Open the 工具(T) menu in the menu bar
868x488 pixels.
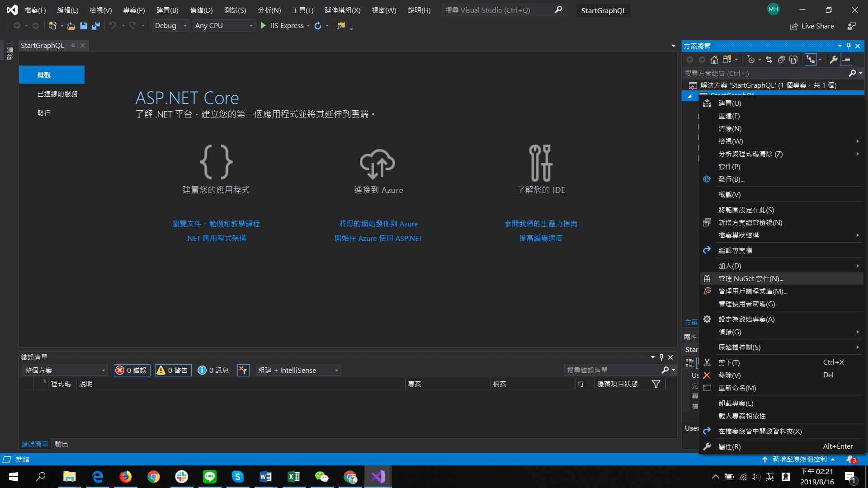click(x=302, y=10)
